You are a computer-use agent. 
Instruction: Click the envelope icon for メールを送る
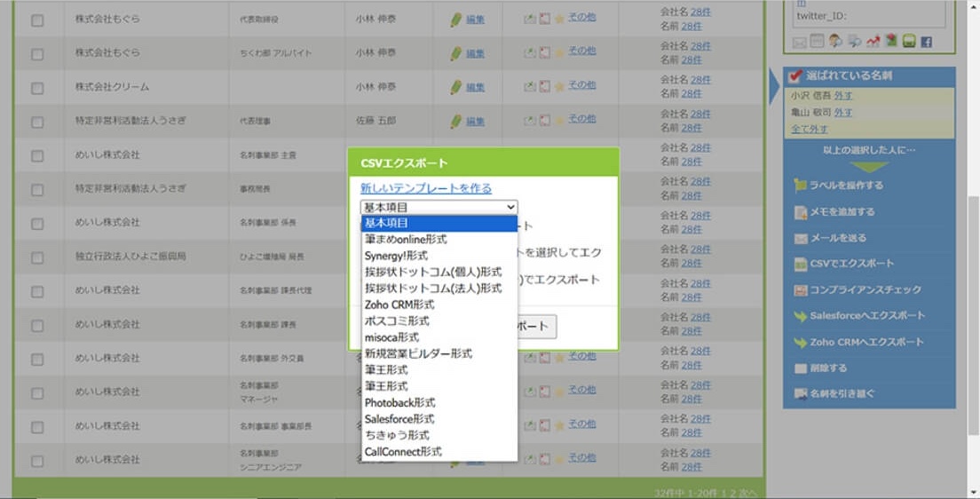pyautogui.click(x=800, y=238)
